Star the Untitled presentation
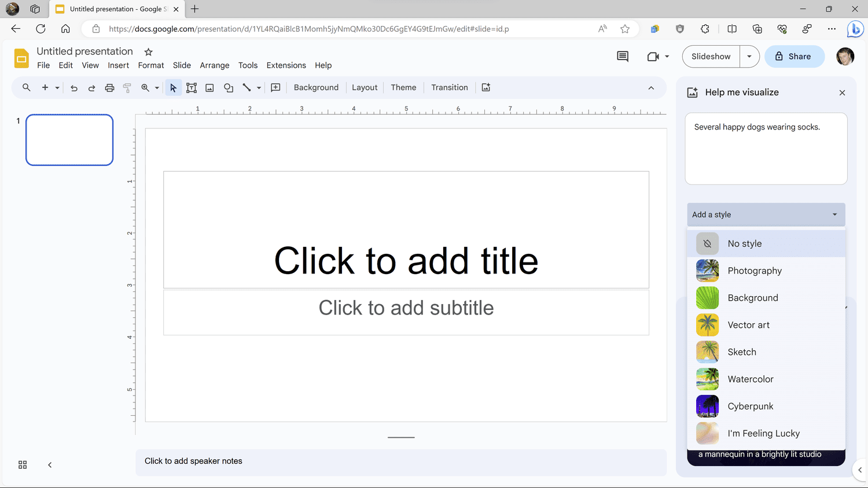The width and height of the screenshot is (868, 488). tap(148, 52)
